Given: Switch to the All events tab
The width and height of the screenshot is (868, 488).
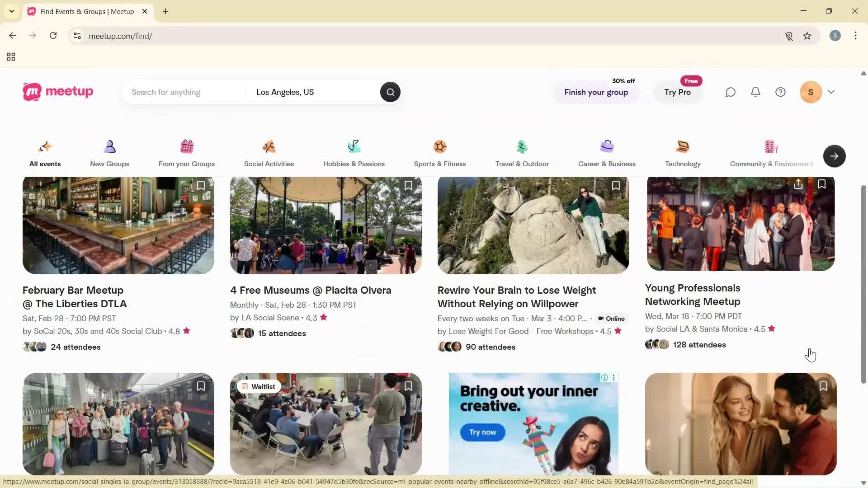Looking at the screenshot, I should tap(44, 154).
